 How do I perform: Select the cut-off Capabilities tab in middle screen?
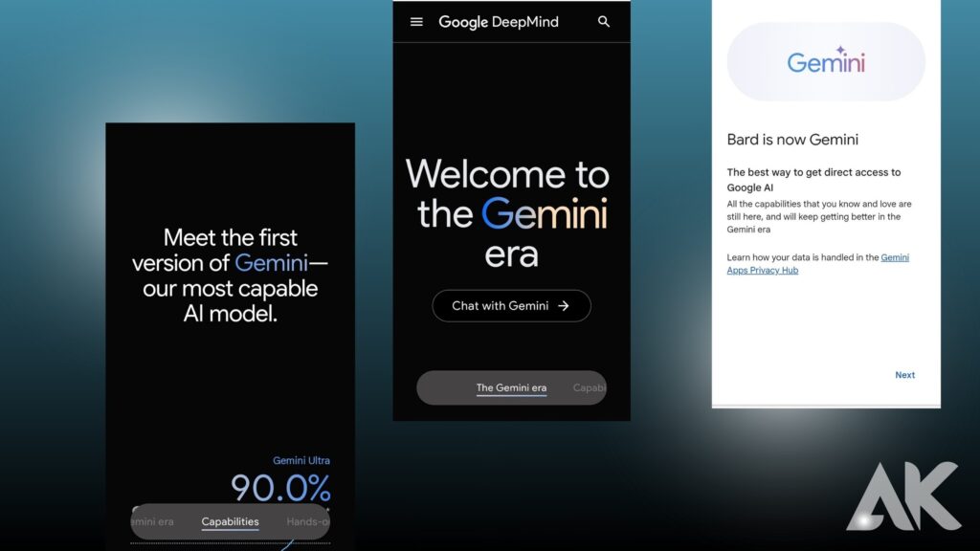tap(590, 388)
